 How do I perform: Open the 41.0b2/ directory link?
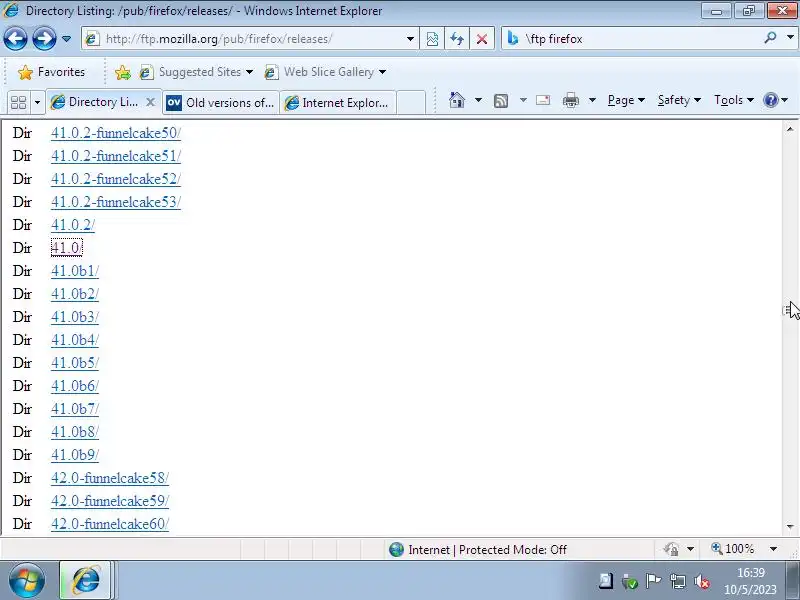(75, 294)
